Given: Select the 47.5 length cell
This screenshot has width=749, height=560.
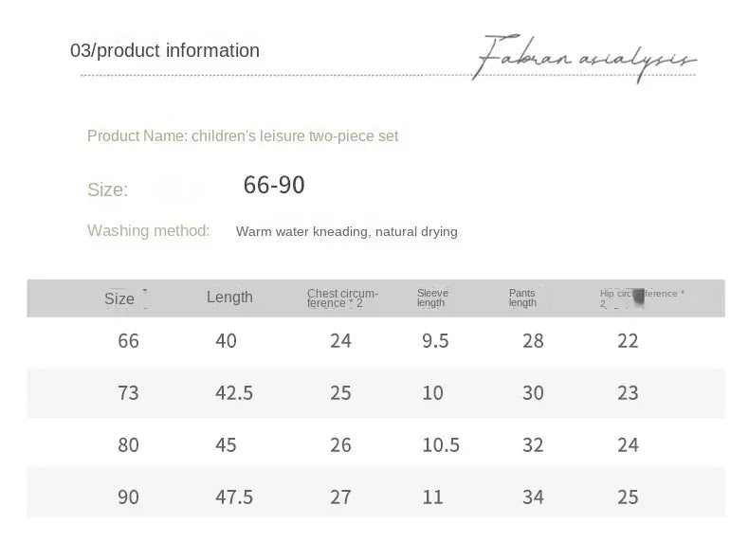Looking at the screenshot, I should pyautogui.click(x=234, y=497).
